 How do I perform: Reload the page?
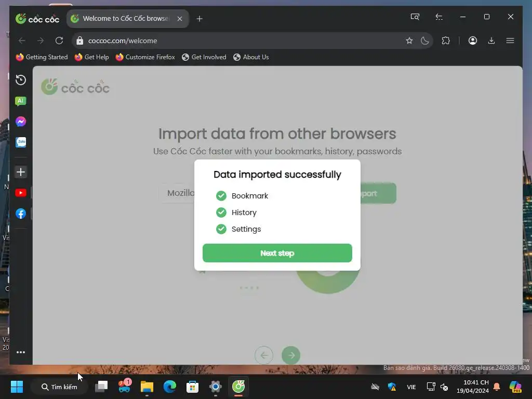click(x=59, y=41)
